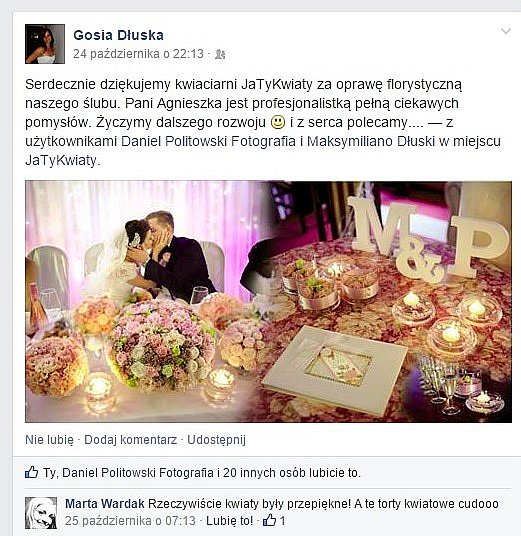Open the tagged place JaTyKwiaty at the end of the post
This screenshot has width=521, height=536.
click(x=61, y=161)
